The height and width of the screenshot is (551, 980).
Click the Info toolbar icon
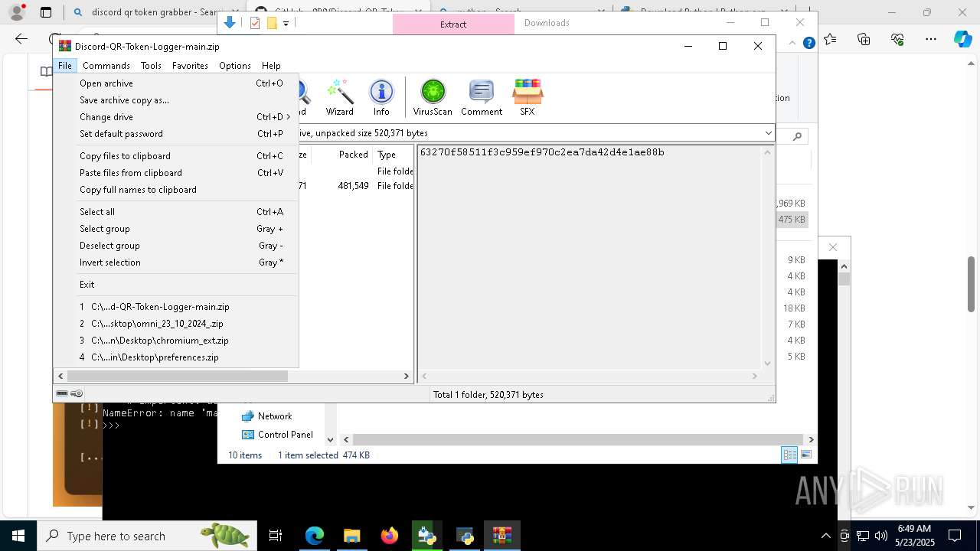[381, 97]
